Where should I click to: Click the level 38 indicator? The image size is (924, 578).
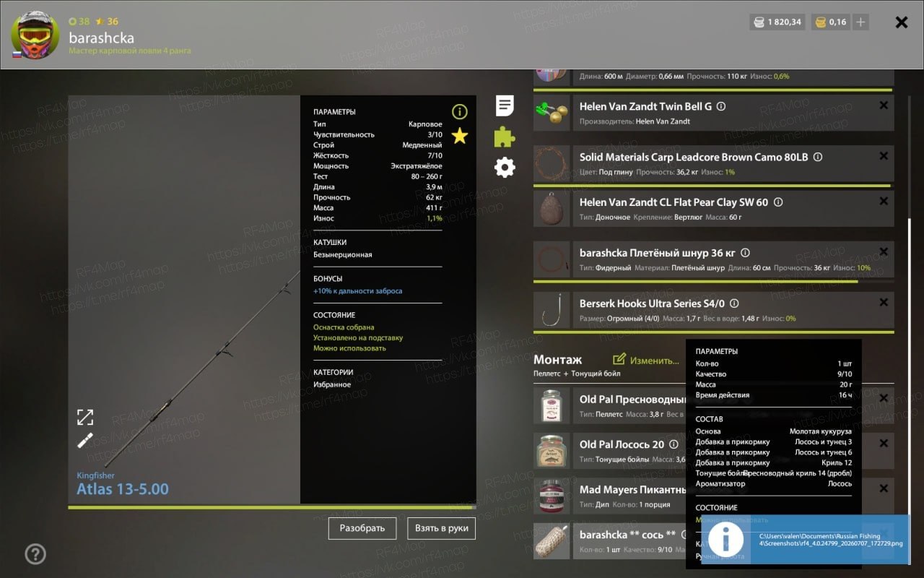79,22
